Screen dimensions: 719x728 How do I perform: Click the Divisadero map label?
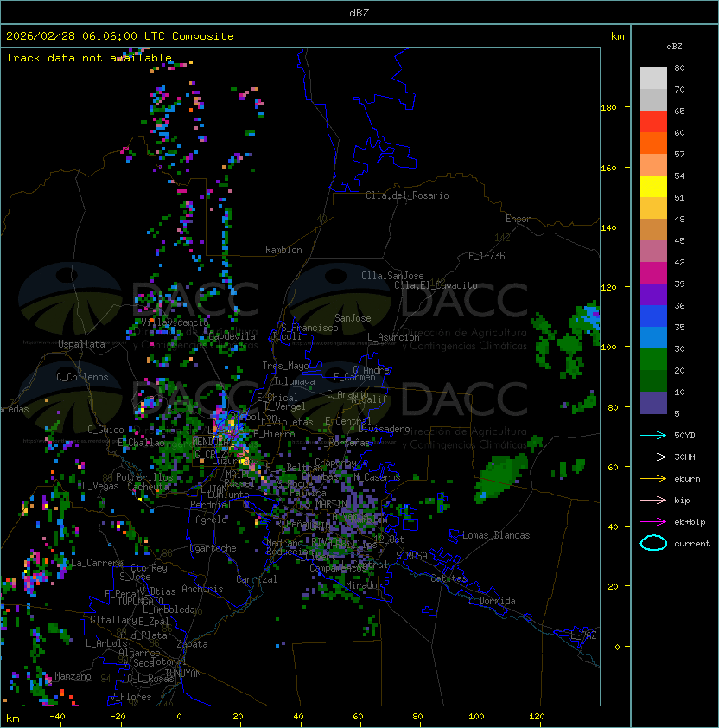(x=385, y=429)
